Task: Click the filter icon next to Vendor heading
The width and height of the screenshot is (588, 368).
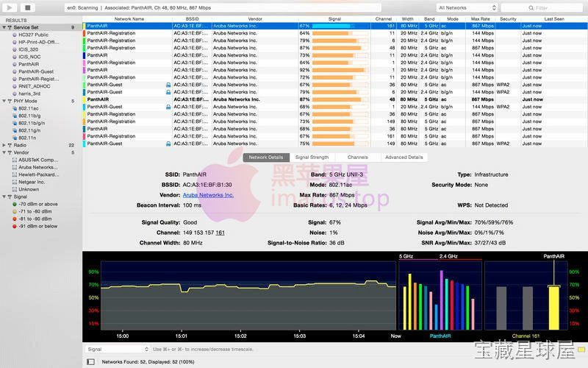Action: 10,152
